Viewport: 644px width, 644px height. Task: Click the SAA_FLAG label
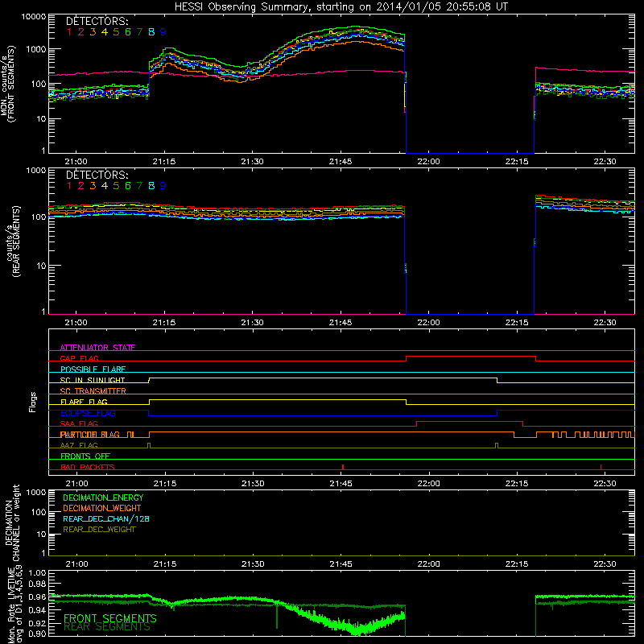click(x=79, y=423)
